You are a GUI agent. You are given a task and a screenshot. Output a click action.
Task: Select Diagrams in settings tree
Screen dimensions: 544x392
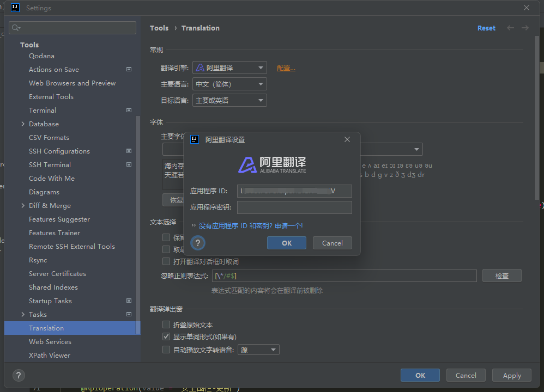coord(44,192)
